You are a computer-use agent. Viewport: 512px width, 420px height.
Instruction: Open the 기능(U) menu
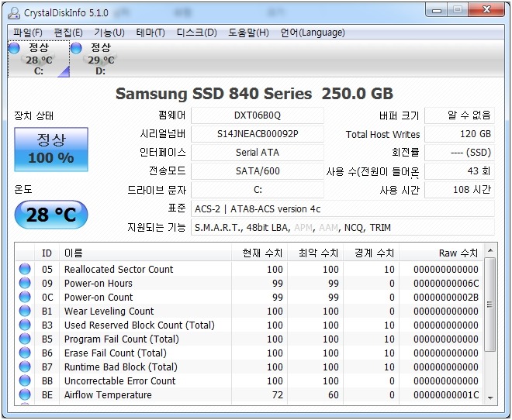pos(109,33)
